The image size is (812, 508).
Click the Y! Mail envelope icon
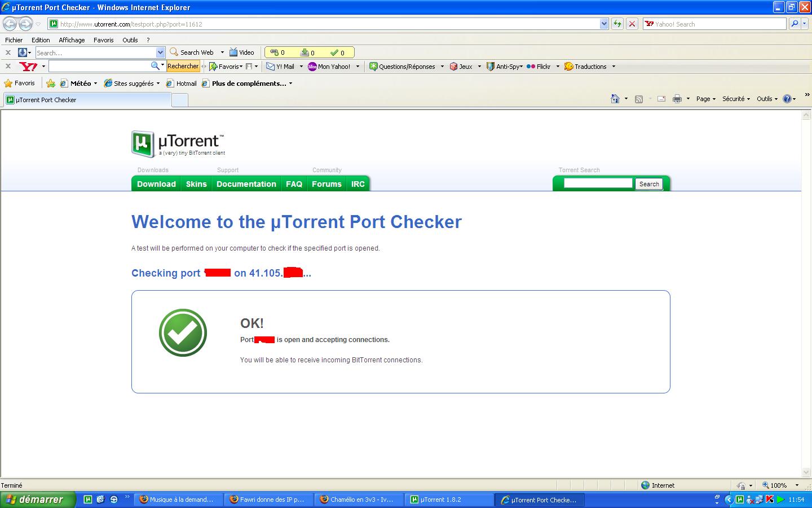click(x=271, y=67)
